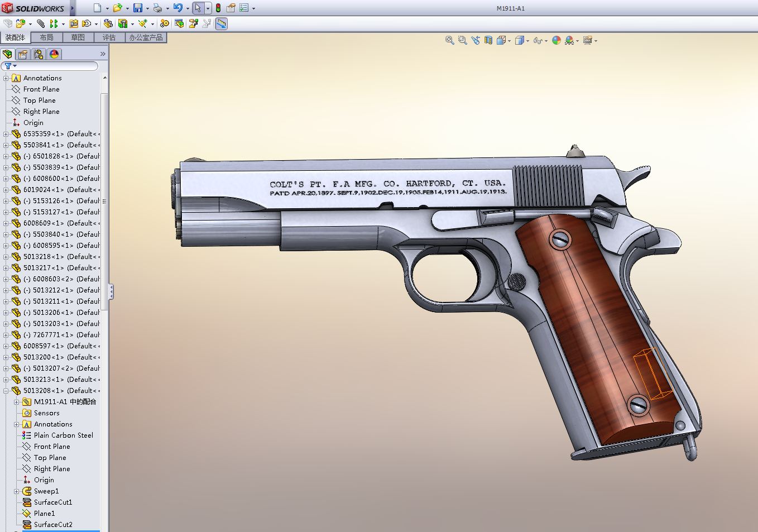Image resolution: width=758 pixels, height=532 pixels.
Task: Click the panel collapse handle on divider
Action: tap(111, 291)
